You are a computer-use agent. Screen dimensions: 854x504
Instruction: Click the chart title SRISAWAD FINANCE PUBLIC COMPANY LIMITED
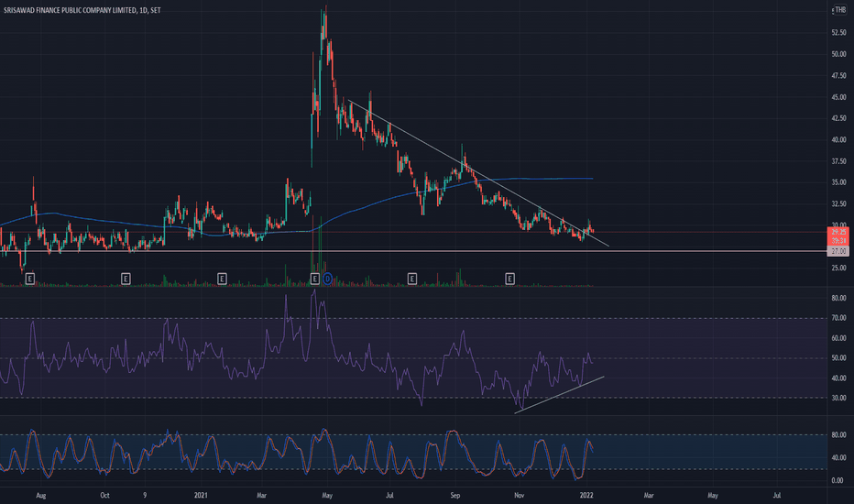tap(70, 10)
